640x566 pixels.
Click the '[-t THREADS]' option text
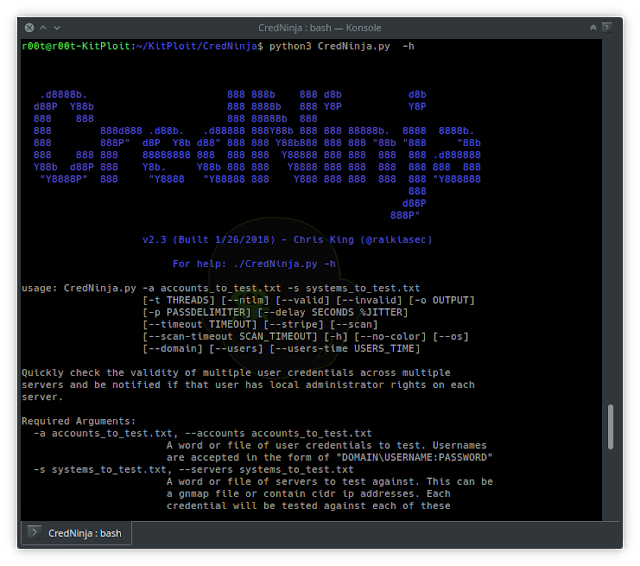click(178, 300)
